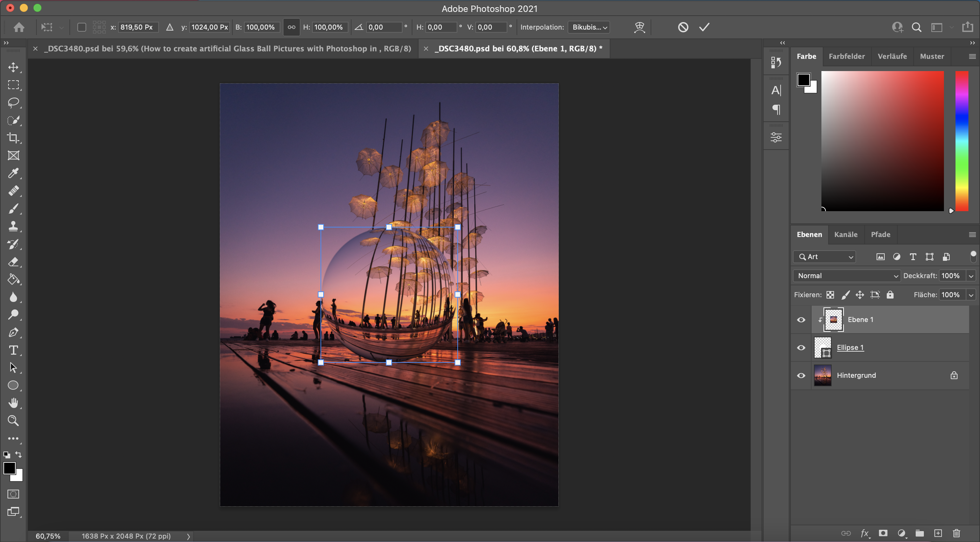Toggle the layer filter switch
This screenshot has height=542, width=980.
(x=973, y=257)
